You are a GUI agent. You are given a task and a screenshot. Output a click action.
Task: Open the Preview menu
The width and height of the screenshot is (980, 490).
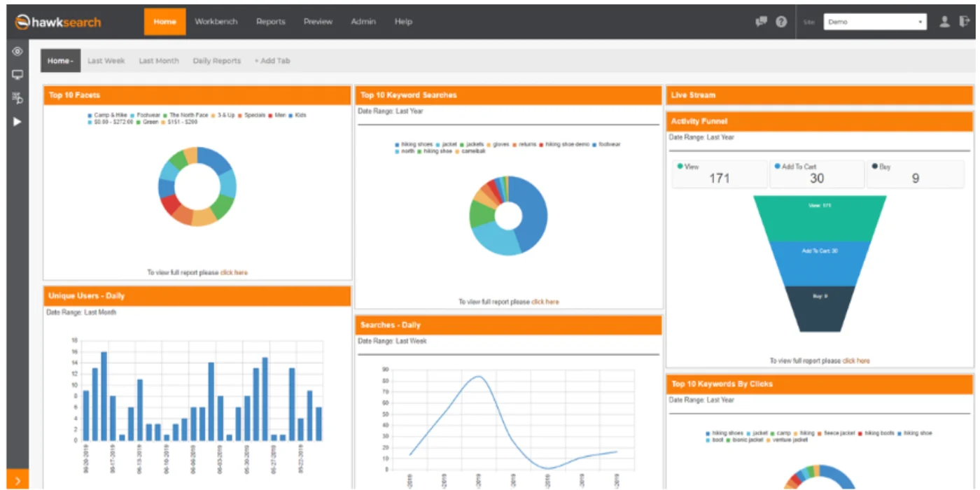[x=318, y=22]
